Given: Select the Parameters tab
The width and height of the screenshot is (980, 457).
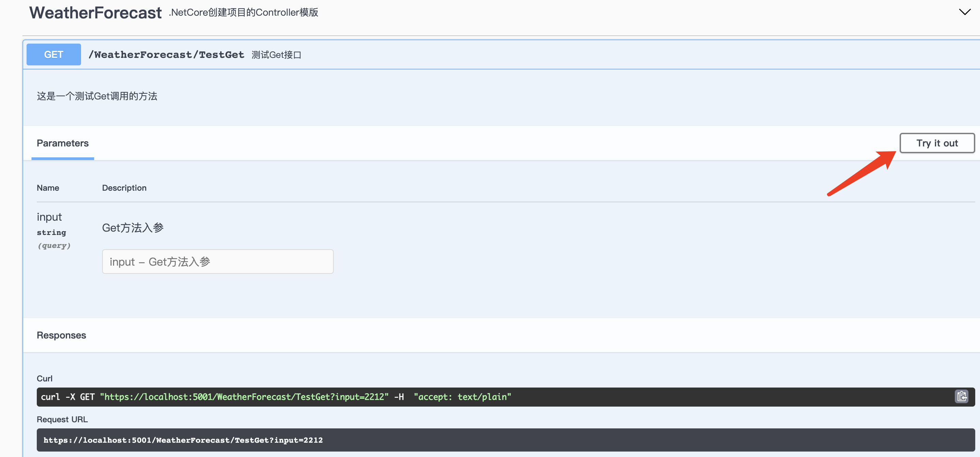Looking at the screenshot, I should [63, 143].
